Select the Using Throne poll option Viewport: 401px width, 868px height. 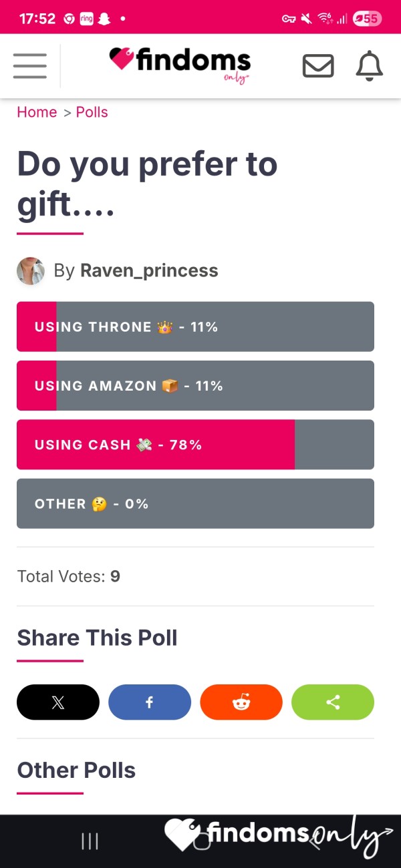click(195, 327)
